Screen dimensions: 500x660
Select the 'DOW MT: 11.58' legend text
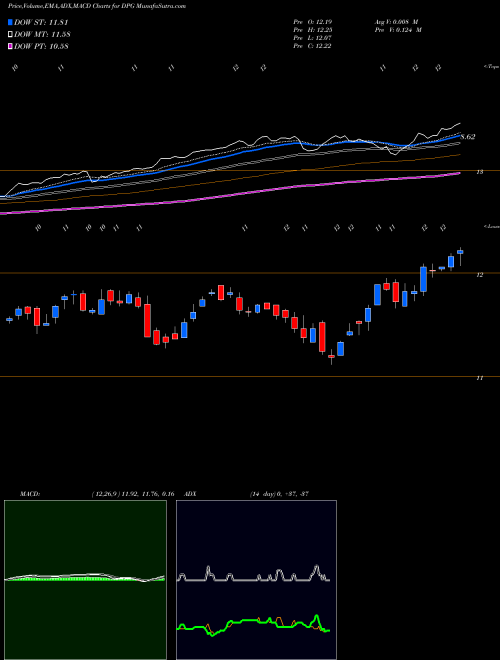(42, 35)
